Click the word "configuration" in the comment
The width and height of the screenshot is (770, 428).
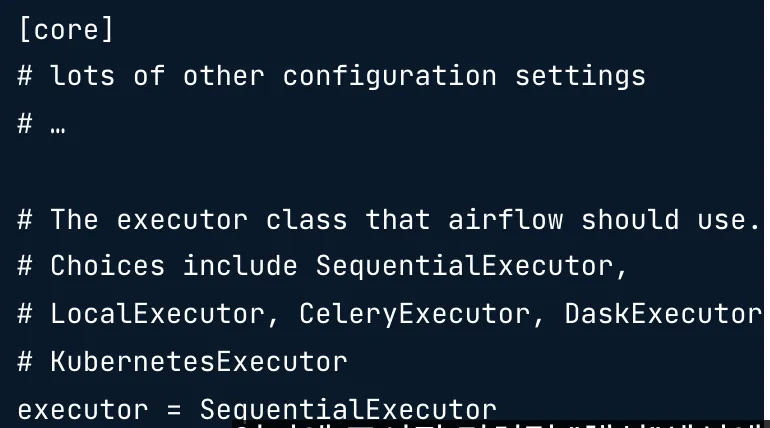389,76
